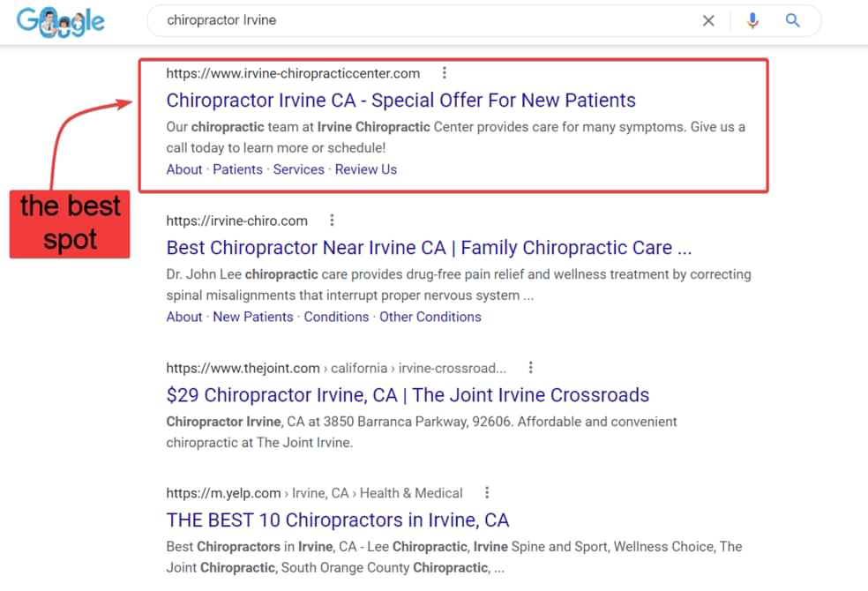Screen dimensions: 868x591
Task: Open the Chiropractor Irvine CA Special Offer result
Action: click(400, 100)
